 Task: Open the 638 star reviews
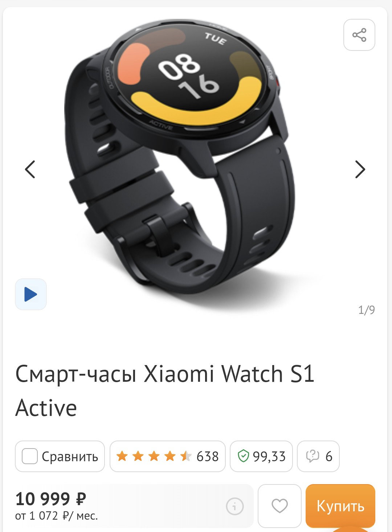click(x=167, y=456)
